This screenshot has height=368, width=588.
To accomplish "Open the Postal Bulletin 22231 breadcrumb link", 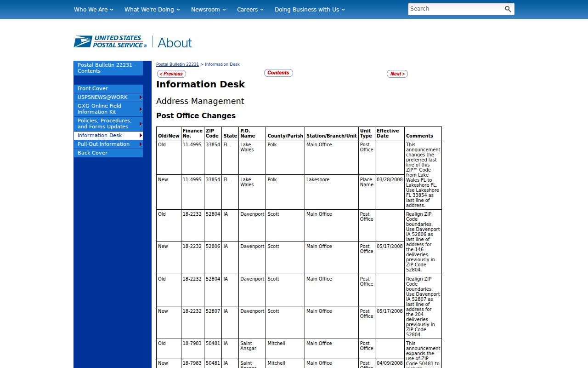I will coord(177,64).
